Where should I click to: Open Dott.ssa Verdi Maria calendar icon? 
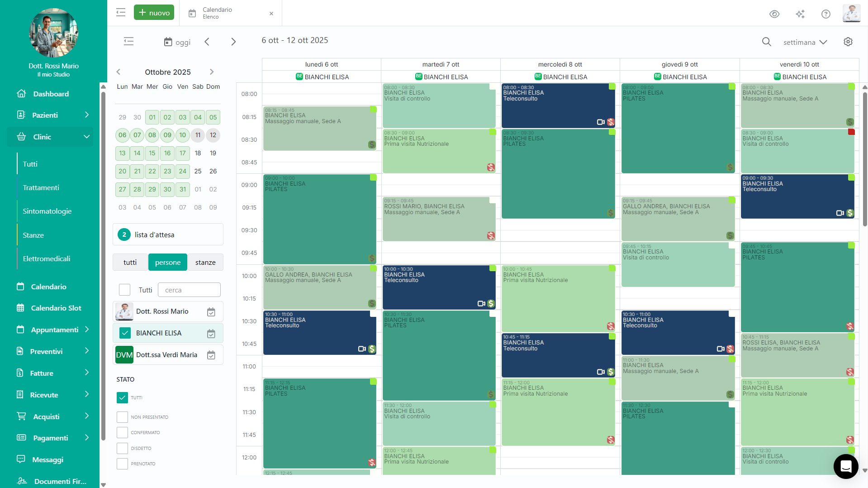pyautogui.click(x=211, y=355)
